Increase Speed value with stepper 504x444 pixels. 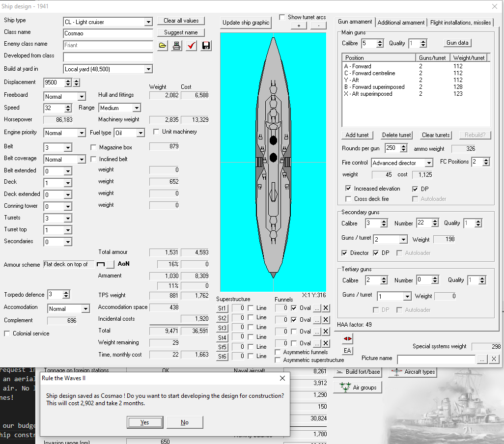pyautogui.click(x=68, y=107)
